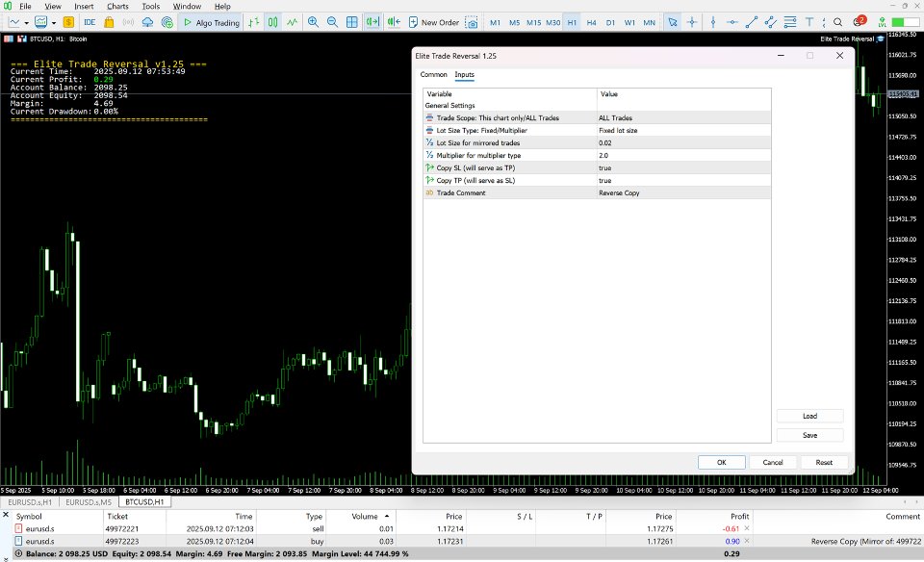Launch the MetaEditor IDE

[x=89, y=20]
